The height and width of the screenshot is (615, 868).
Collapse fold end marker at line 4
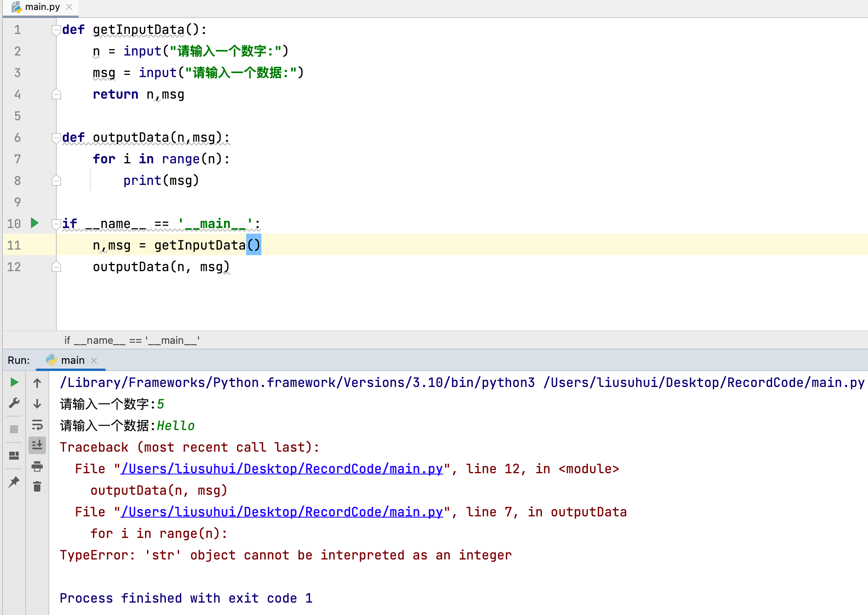click(x=56, y=94)
